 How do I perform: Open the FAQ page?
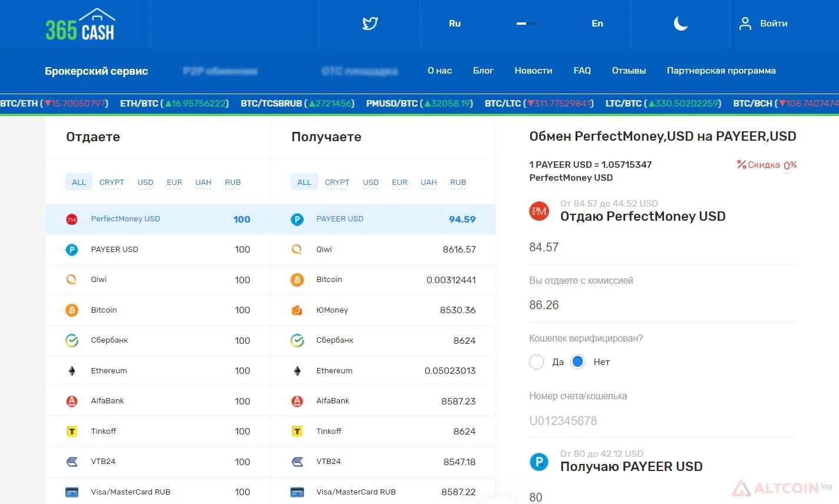(582, 71)
